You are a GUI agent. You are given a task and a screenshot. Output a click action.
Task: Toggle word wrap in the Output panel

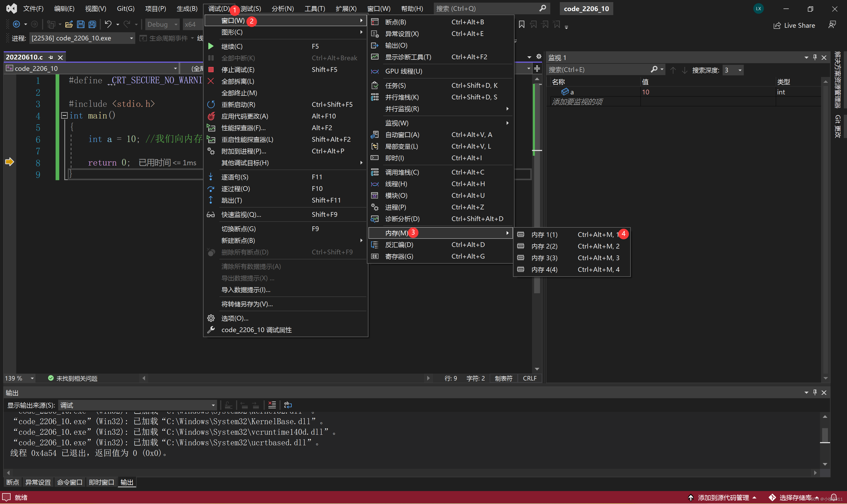[x=288, y=405]
